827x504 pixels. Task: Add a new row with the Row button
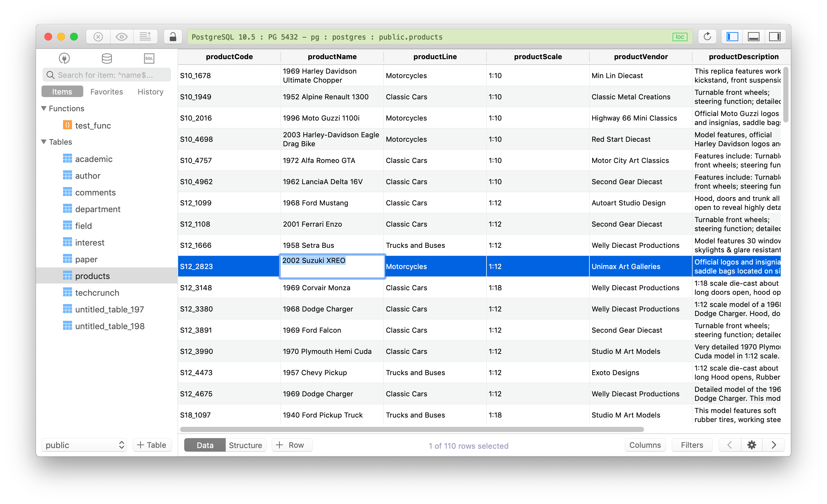click(292, 445)
